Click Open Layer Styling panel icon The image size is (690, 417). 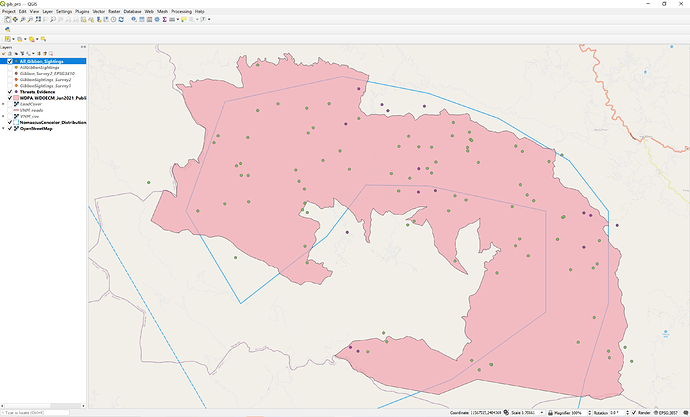tap(4, 54)
